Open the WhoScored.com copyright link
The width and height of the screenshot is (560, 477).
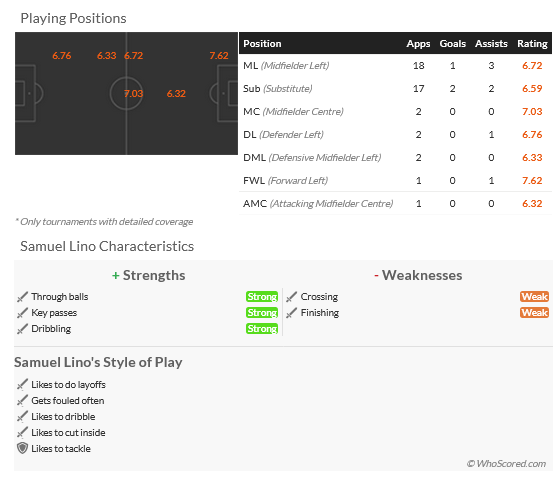(x=506, y=463)
